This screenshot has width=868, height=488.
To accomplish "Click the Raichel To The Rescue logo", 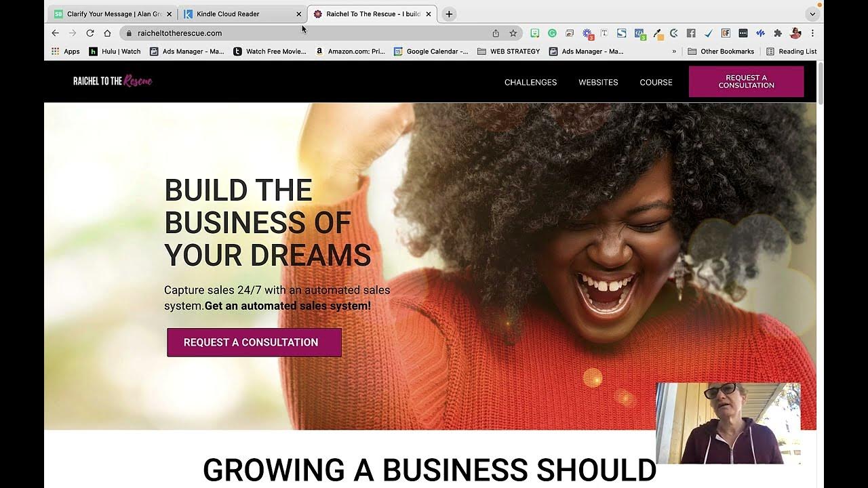I will (113, 81).
